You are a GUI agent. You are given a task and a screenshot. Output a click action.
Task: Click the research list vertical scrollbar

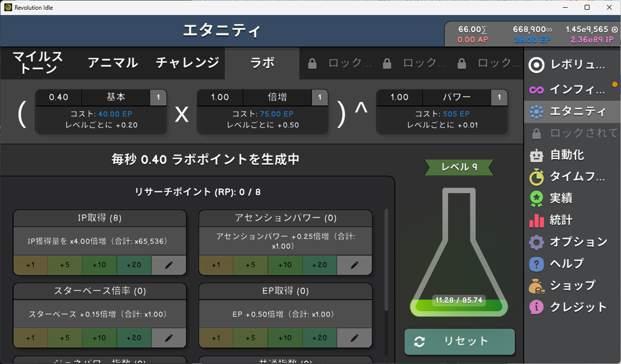(x=386, y=260)
